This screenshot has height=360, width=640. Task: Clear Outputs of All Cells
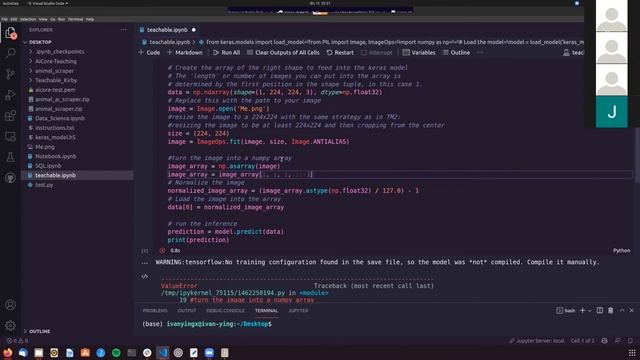(283, 53)
